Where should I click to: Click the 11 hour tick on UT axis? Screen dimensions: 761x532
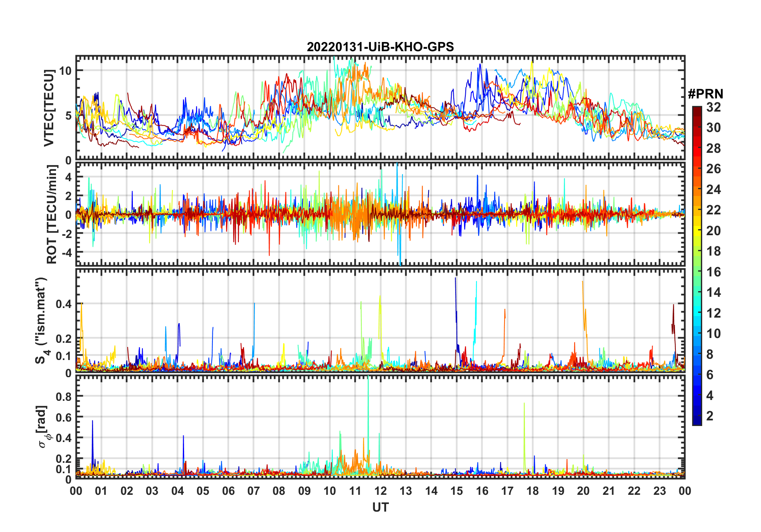pos(355,491)
